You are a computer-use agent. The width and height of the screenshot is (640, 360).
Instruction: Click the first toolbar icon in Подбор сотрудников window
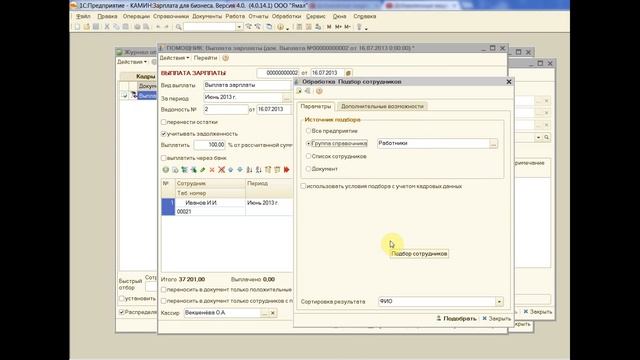pyautogui.click(x=299, y=91)
